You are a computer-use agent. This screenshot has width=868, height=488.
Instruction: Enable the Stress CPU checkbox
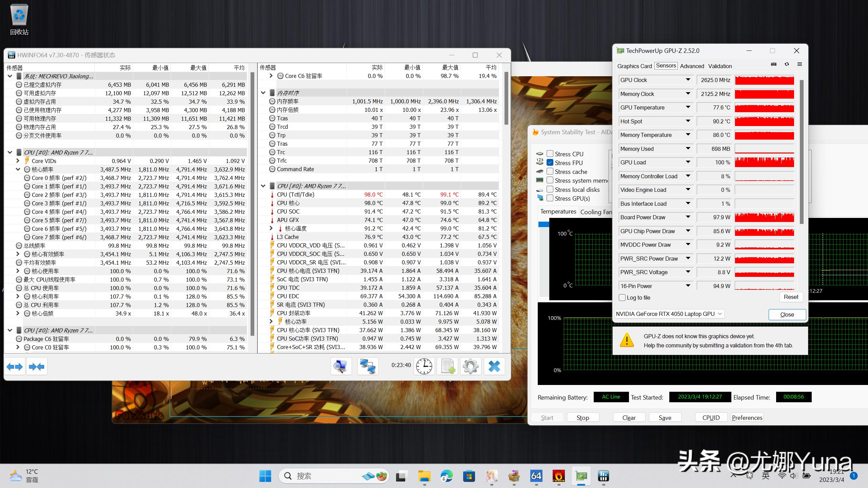(x=550, y=154)
